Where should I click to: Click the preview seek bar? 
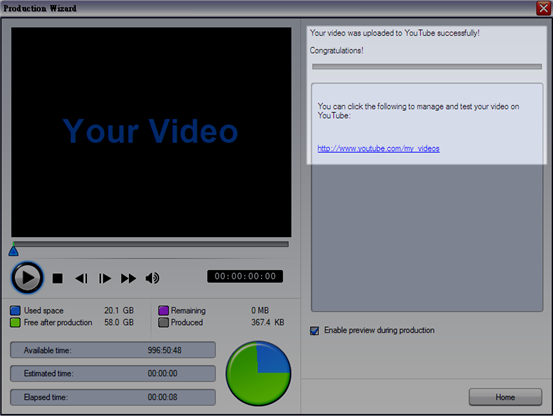151,244
